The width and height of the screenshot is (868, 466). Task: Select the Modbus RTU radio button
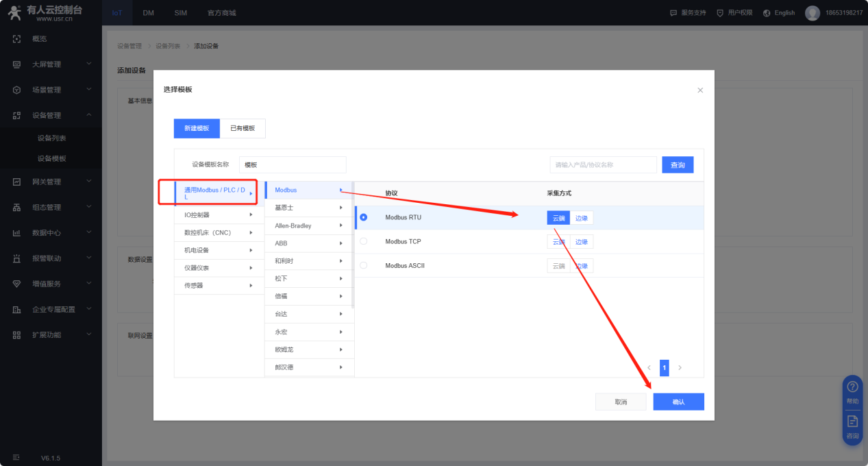click(363, 217)
